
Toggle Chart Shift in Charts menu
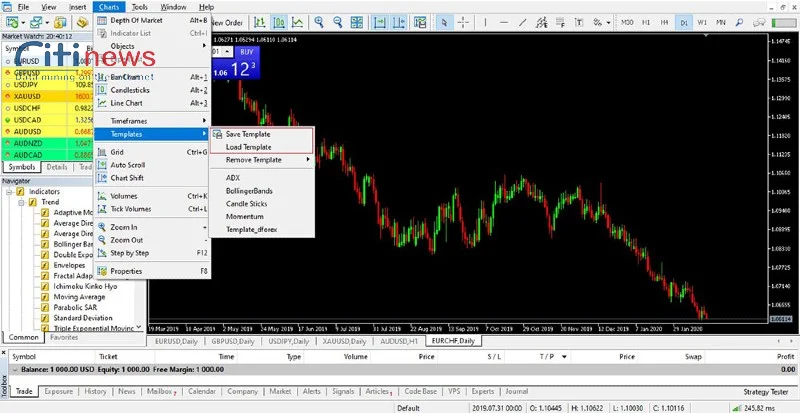153,178
